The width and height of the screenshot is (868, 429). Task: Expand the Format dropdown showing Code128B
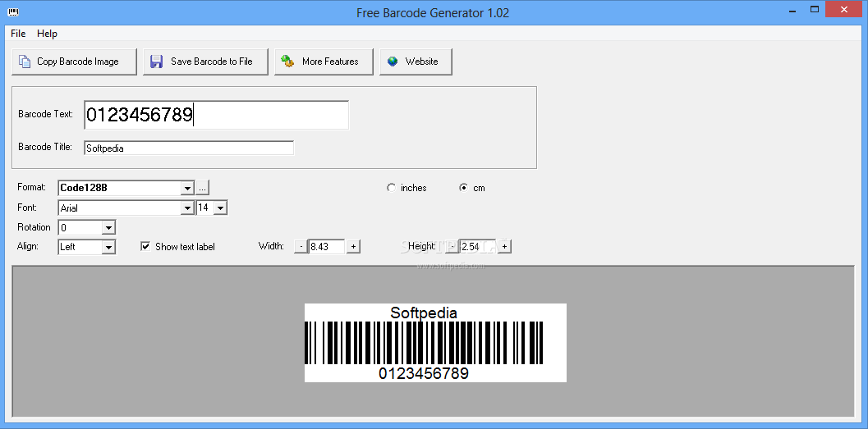click(188, 188)
